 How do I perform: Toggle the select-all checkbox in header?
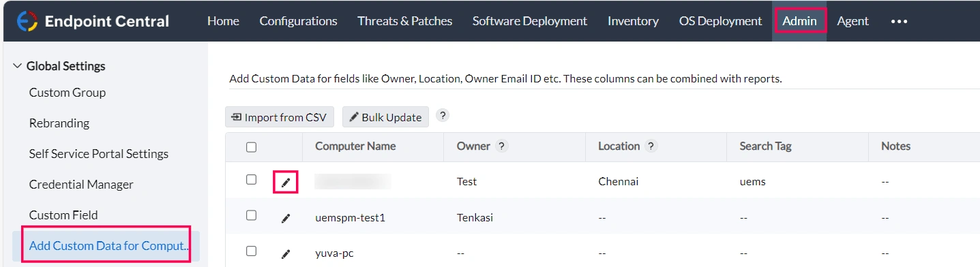click(251, 146)
